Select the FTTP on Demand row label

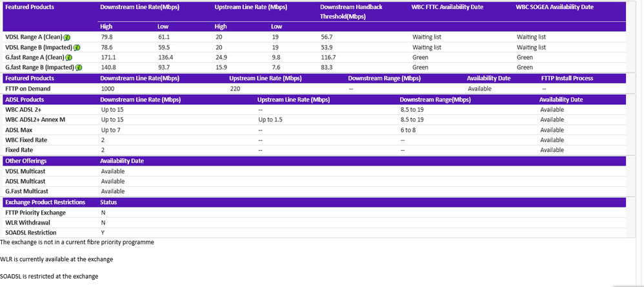[x=28, y=89]
